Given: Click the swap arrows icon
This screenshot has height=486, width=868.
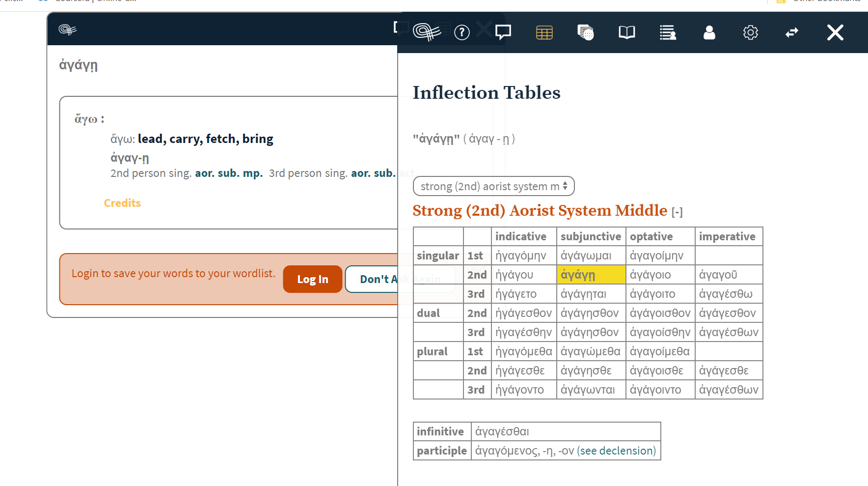Looking at the screenshot, I should click(792, 32).
